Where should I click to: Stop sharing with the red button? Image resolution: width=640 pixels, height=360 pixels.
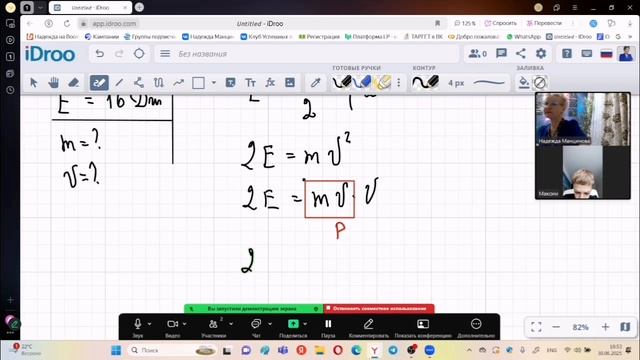coord(379,309)
